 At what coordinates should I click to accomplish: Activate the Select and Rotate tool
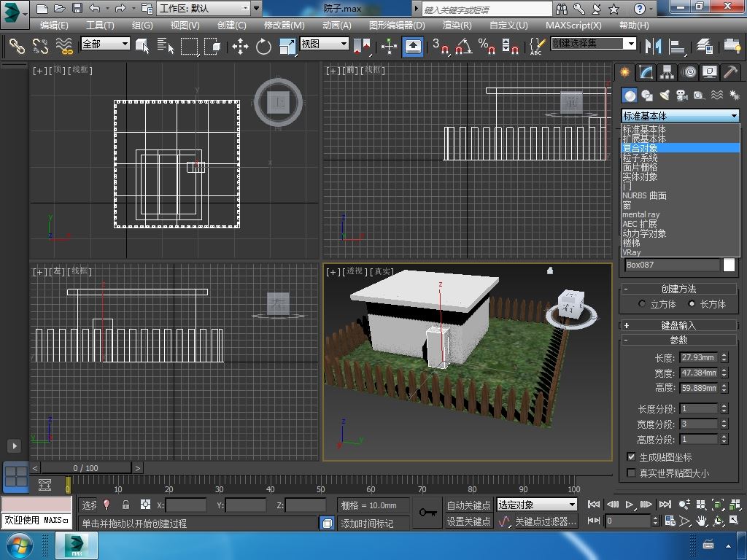(x=263, y=46)
